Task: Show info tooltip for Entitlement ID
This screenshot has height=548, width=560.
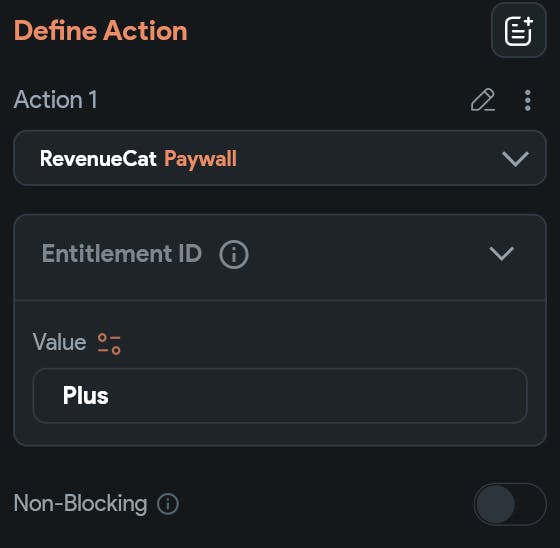Action: pyautogui.click(x=234, y=254)
